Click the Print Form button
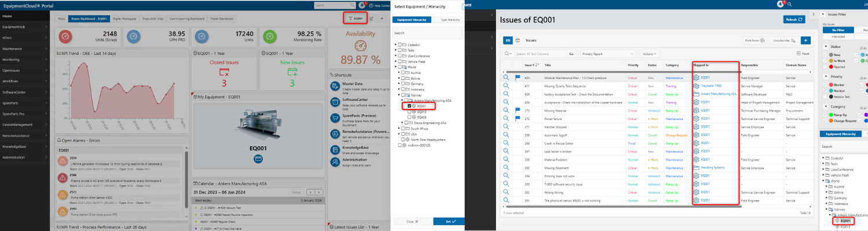868x231 pixels. coord(755,40)
